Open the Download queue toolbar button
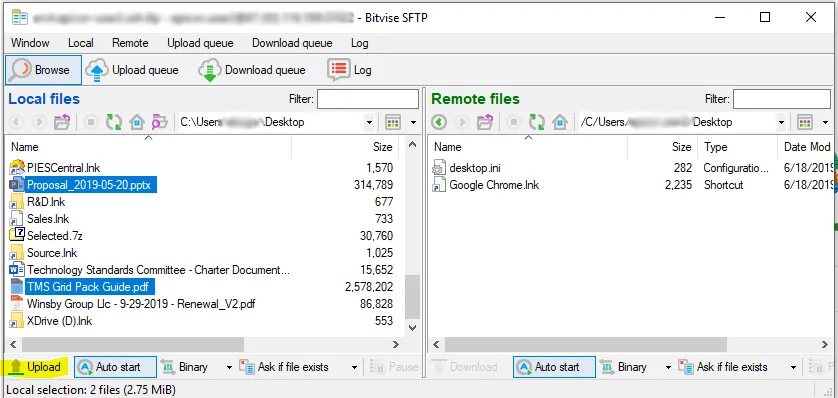 [252, 70]
